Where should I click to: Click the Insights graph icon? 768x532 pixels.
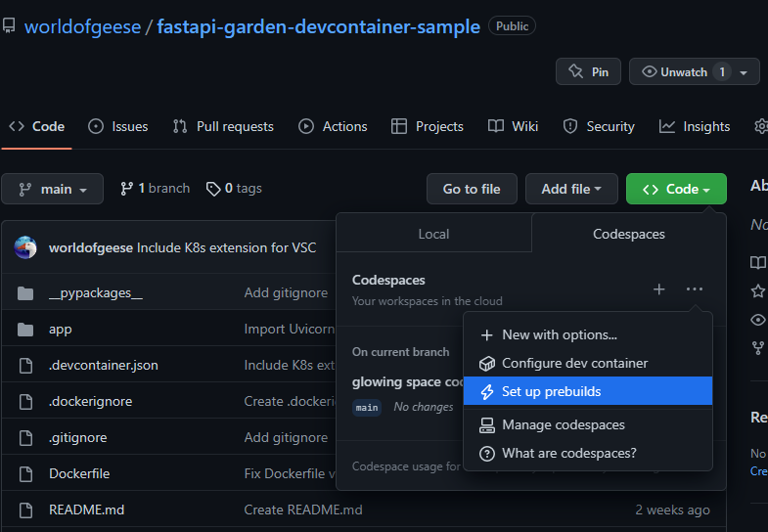[x=666, y=126]
